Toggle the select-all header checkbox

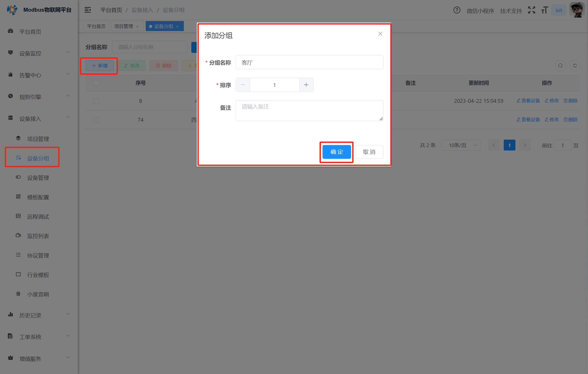click(x=96, y=83)
